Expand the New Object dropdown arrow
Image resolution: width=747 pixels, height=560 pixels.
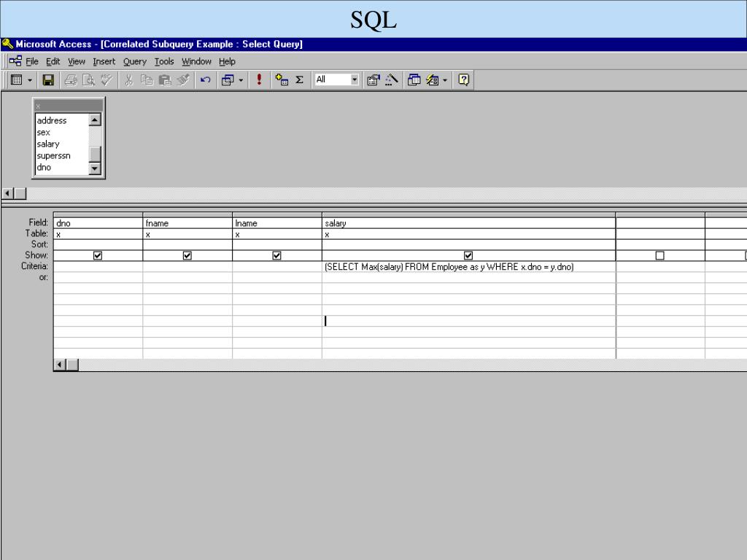(x=445, y=80)
